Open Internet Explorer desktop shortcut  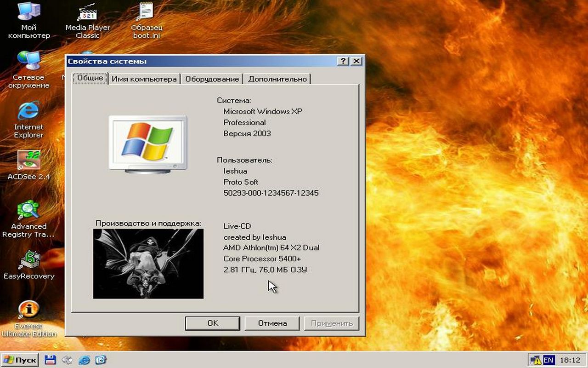coord(28,112)
